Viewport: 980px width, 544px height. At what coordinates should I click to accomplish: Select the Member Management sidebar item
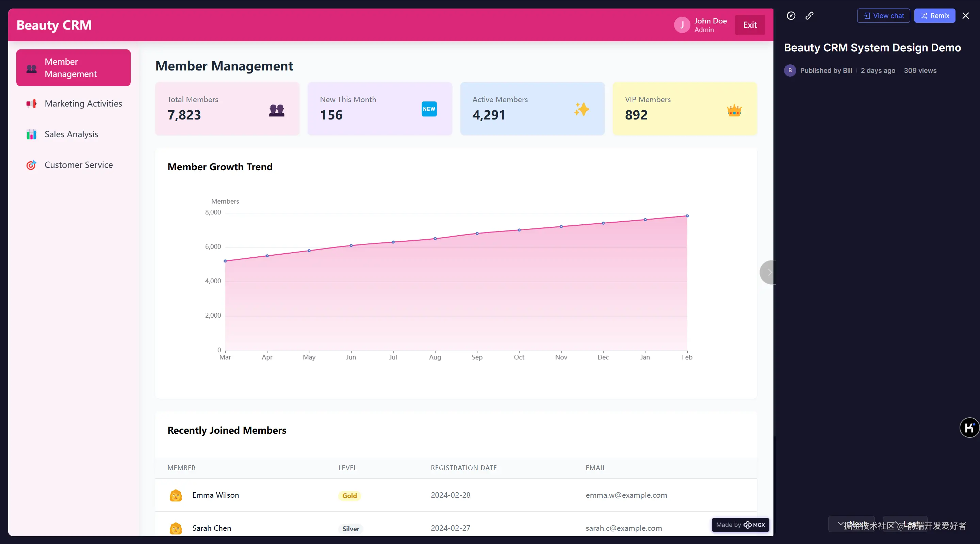(73, 68)
